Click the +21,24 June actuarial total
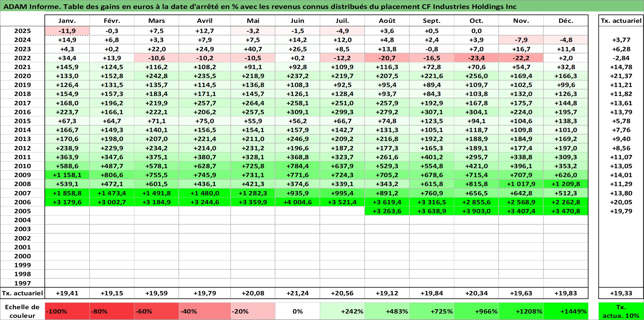 (298, 293)
